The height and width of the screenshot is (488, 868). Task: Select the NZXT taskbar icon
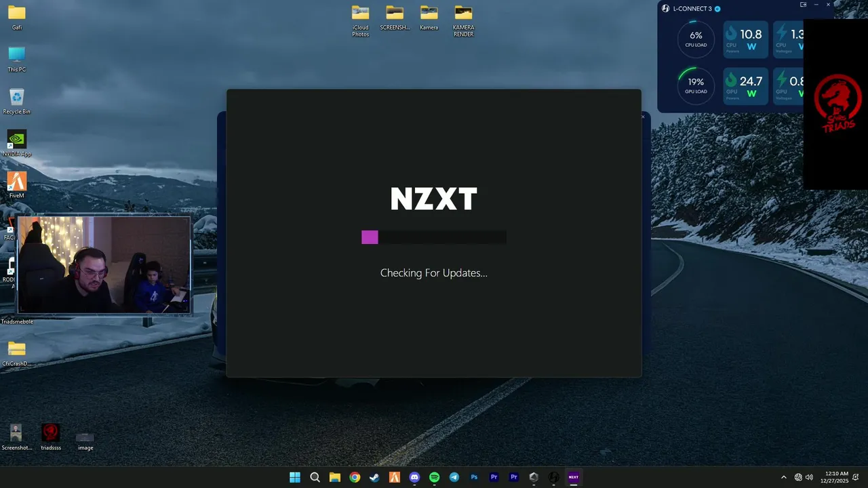[x=574, y=477]
